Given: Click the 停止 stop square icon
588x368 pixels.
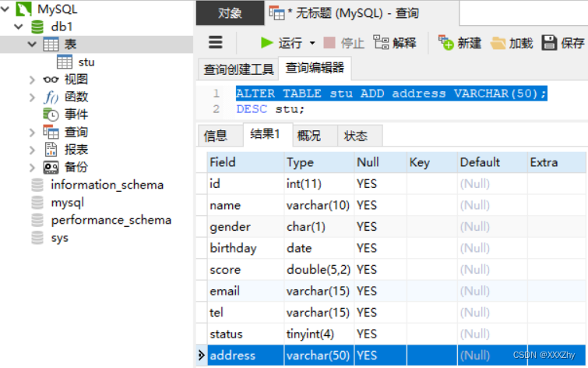Looking at the screenshot, I should click(329, 43).
